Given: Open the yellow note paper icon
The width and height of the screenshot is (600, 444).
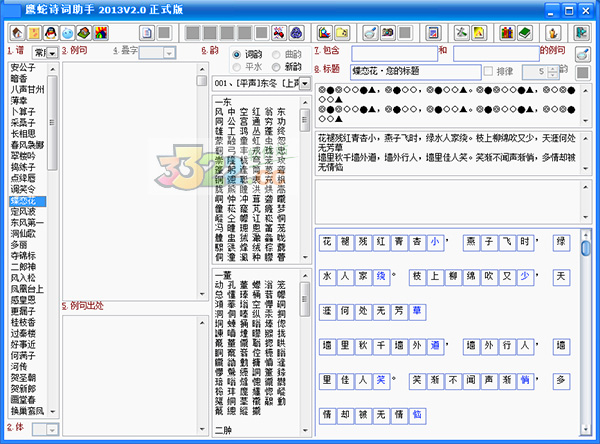Looking at the screenshot, I should pos(34,33).
